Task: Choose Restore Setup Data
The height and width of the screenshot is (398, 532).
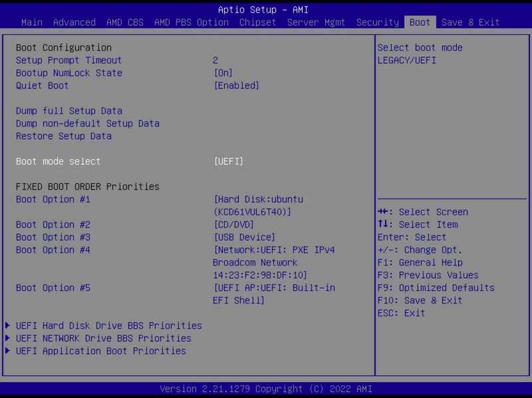Action: (63, 136)
